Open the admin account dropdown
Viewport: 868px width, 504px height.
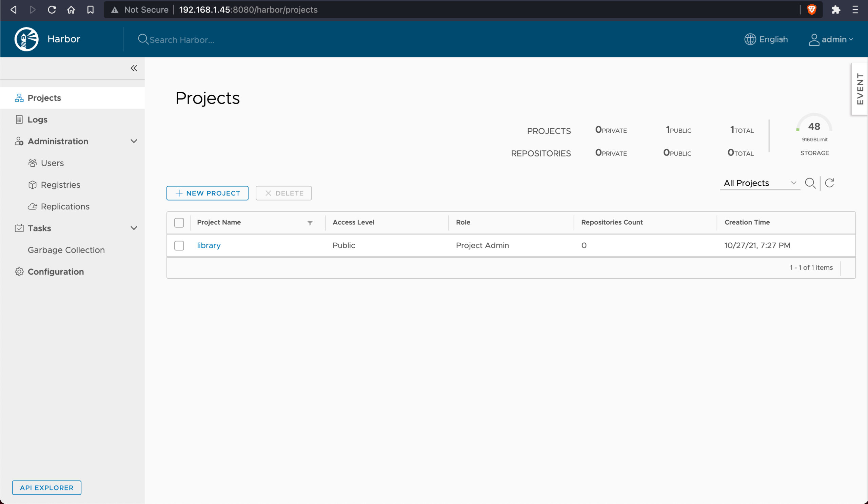click(x=830, y=39)
